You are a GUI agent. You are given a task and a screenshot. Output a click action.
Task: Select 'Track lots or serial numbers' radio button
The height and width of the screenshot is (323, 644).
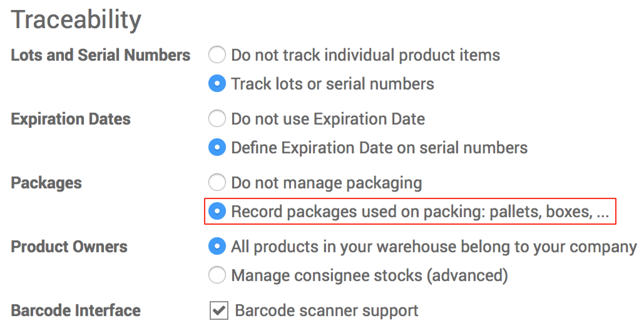click(x=217, y=84)
